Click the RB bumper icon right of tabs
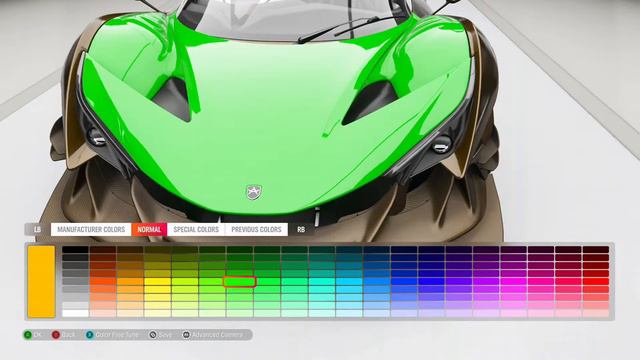640x360 pixels. [301, 229]
